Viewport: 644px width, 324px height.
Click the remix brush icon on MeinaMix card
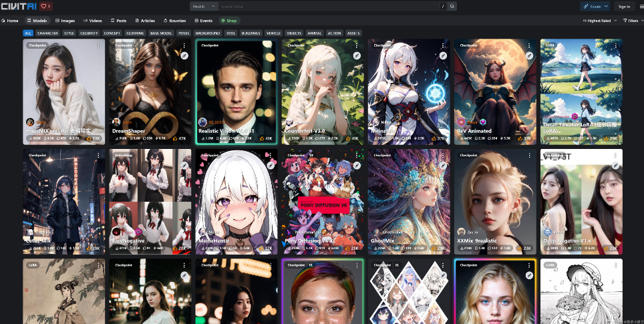pyautogui.click(x=443, y=55)
